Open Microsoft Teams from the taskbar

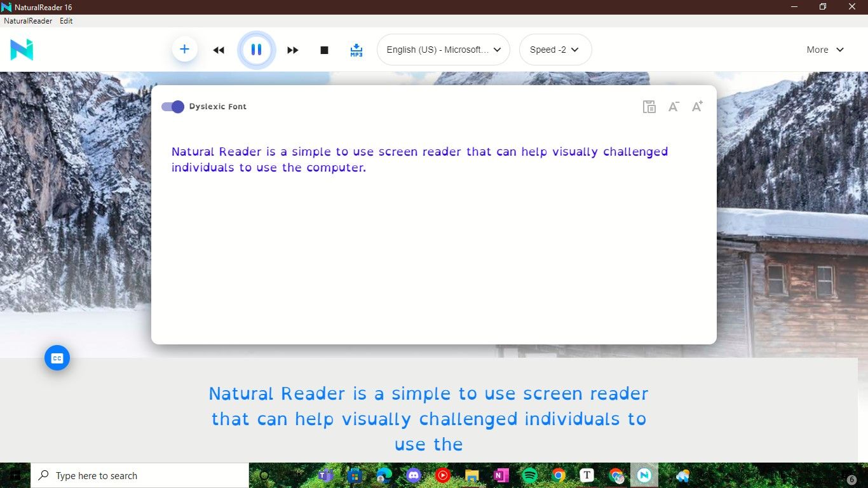[326, 475]
